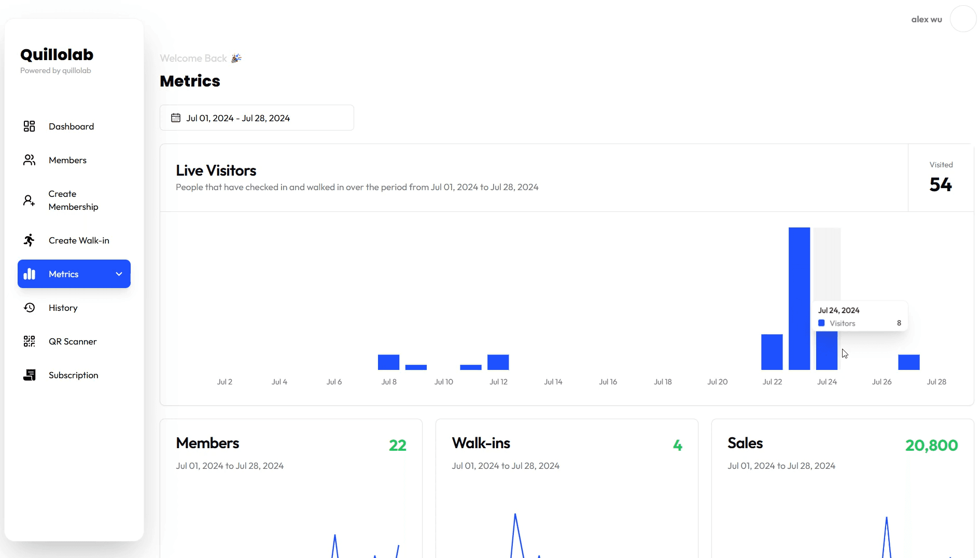Click the blue Visitors legend swatch in tooltip
980x558 pixels.
coord(821,323)
